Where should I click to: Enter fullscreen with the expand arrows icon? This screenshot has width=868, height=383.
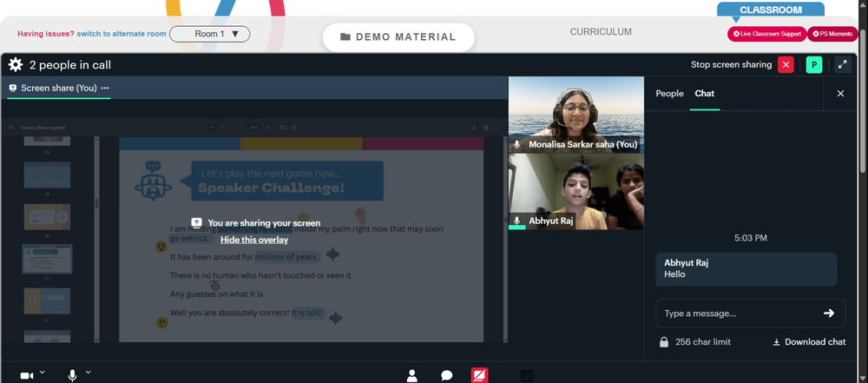coord(842,65)
